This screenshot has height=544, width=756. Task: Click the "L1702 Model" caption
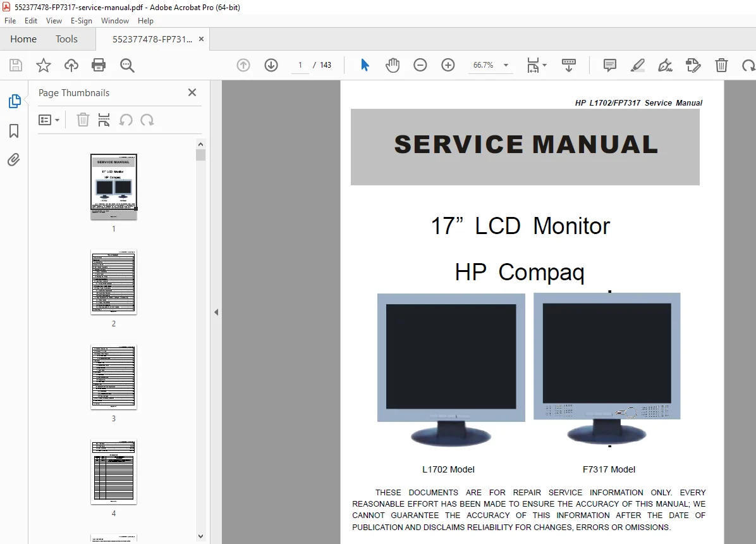coord(448,469)
